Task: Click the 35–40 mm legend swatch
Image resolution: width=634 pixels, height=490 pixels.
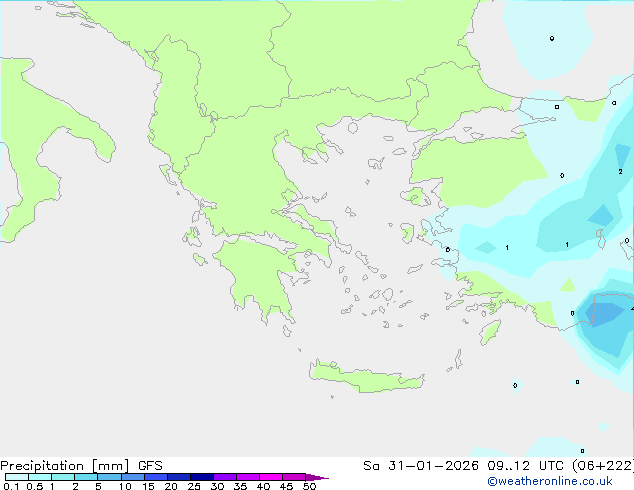Action: (x=247, y=477)
